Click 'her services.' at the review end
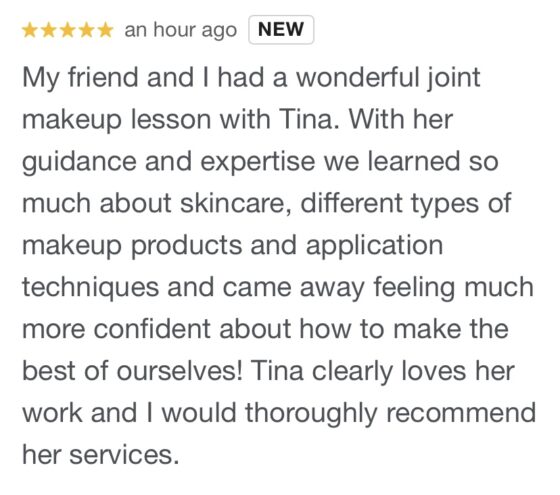The image size is (560, 495). tap(100, 455)
